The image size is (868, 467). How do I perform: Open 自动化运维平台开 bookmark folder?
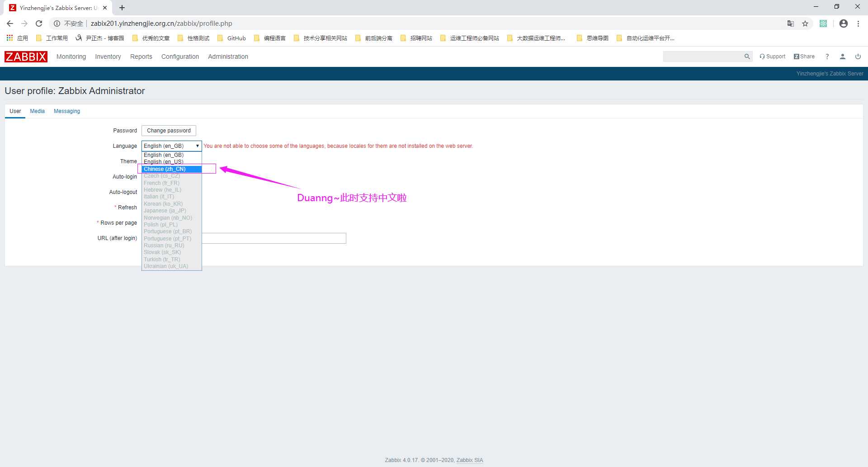(x=646, y=38)
